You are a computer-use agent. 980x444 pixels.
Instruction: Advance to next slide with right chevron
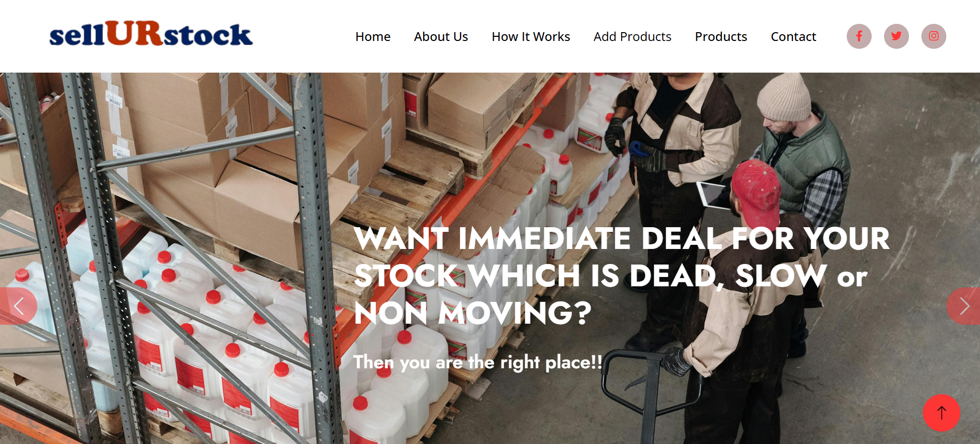(x=963, y=306)
